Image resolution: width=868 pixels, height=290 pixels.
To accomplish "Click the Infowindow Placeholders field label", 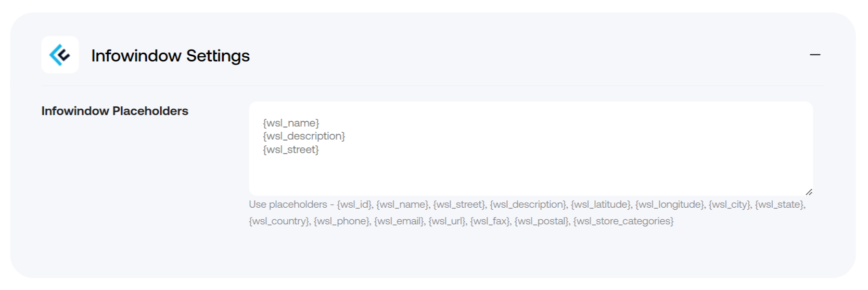I will 115,111.
